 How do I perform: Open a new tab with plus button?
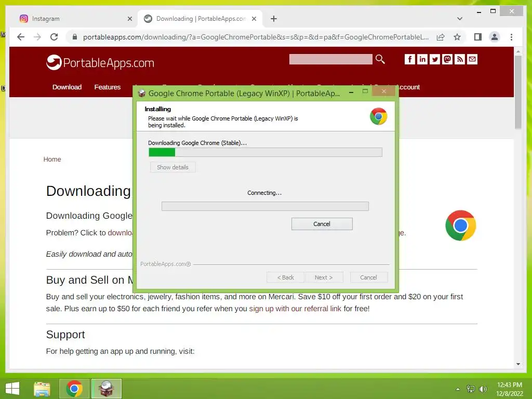point(274,19)
